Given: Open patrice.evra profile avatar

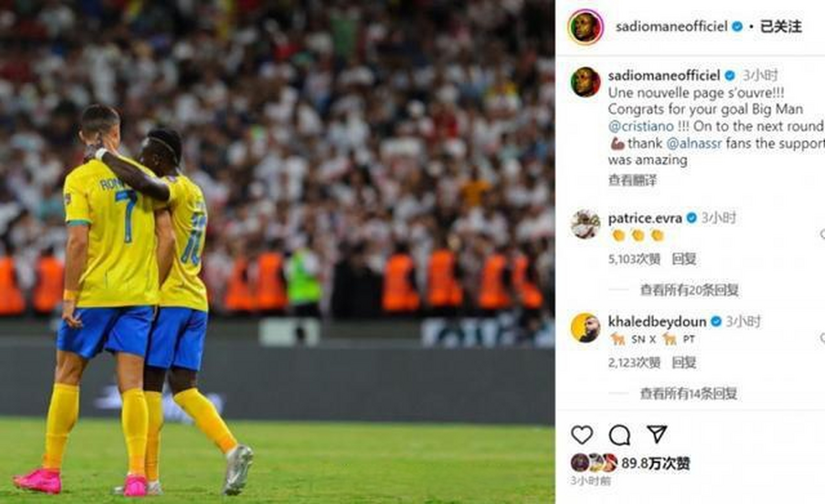Looking at the screenshot, I should 586,224.
